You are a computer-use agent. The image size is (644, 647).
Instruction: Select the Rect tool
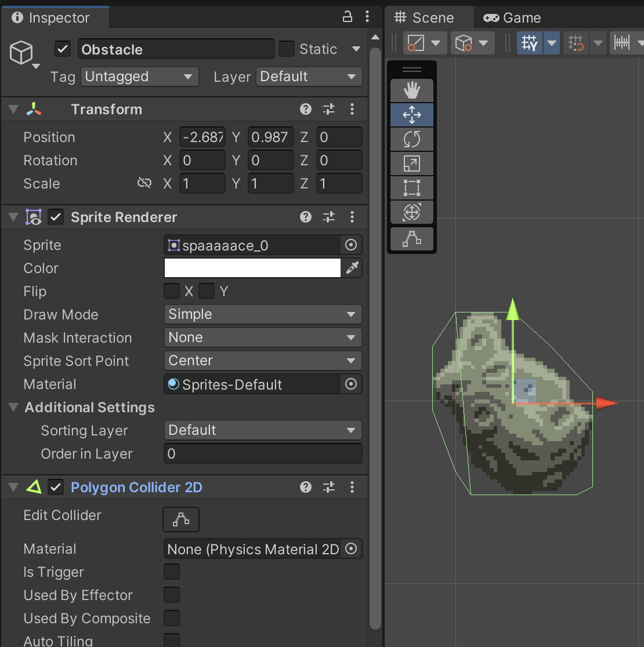411,188
